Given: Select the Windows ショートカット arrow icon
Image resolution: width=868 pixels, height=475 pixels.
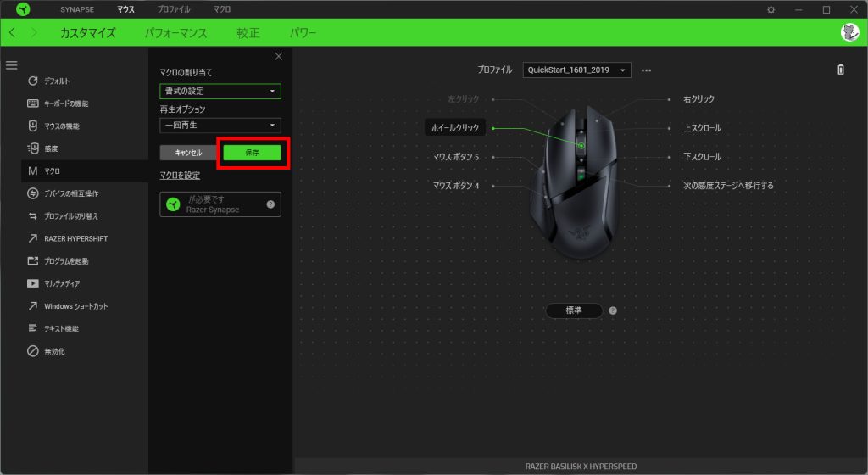Looking at the screenshot, I should click(33, 305).
